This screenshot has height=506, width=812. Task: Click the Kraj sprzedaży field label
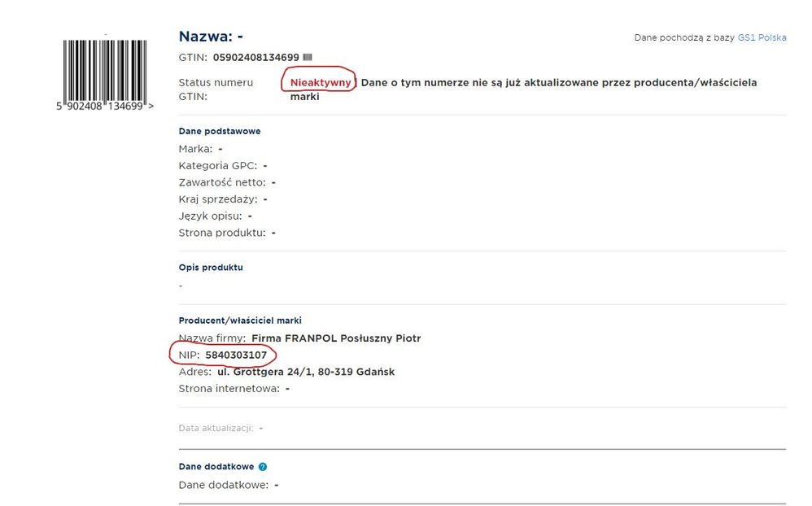click(217, 199)
